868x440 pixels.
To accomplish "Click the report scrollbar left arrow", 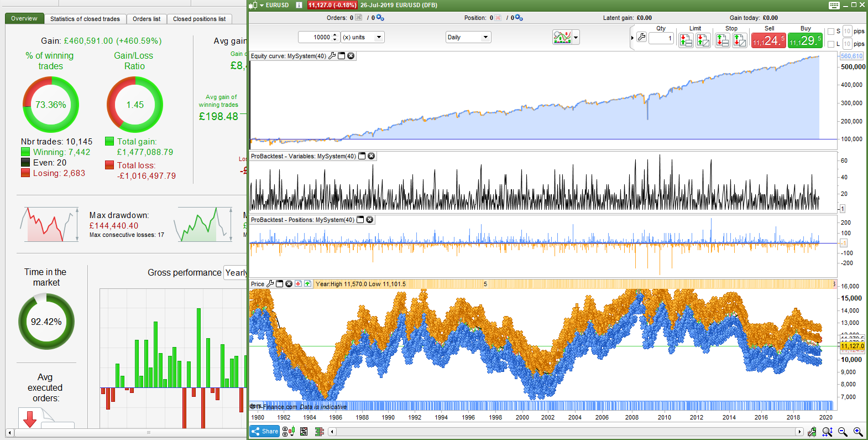I will coord(9,432).
